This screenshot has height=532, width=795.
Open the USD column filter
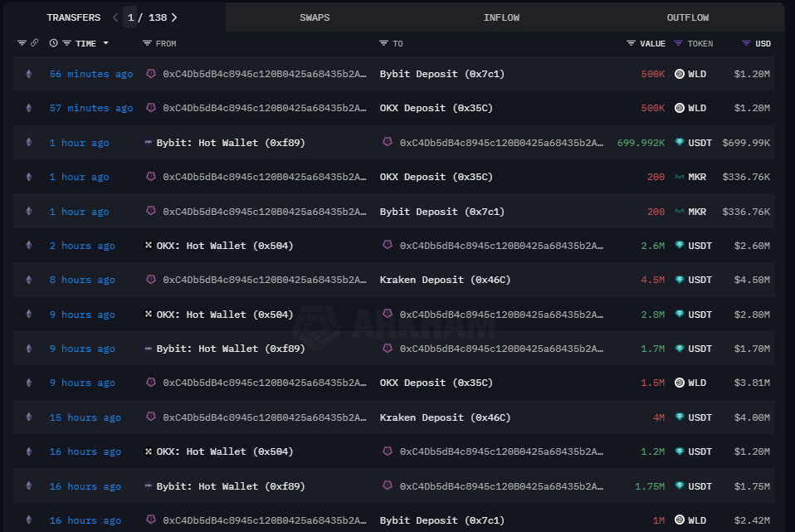point(746,43)
